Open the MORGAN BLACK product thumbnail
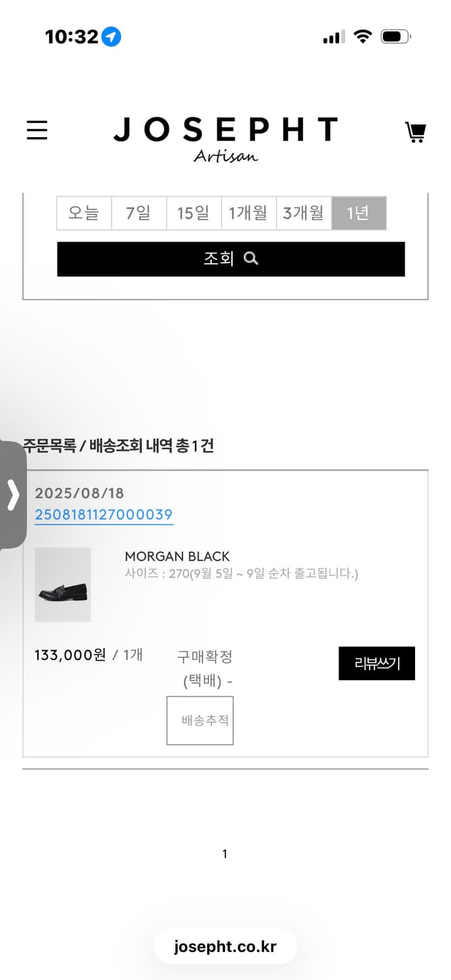Screen dimensions: 451x980 63,583
